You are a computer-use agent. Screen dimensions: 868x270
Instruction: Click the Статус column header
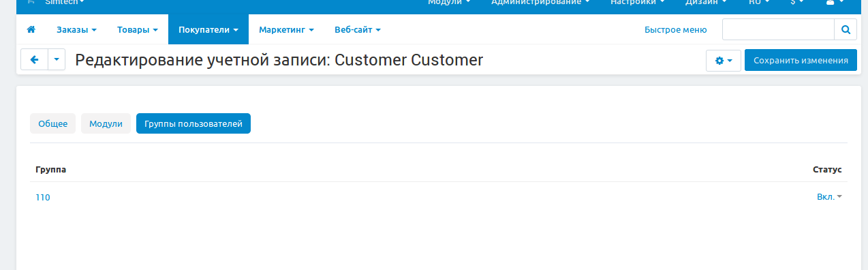coord(827,169)
